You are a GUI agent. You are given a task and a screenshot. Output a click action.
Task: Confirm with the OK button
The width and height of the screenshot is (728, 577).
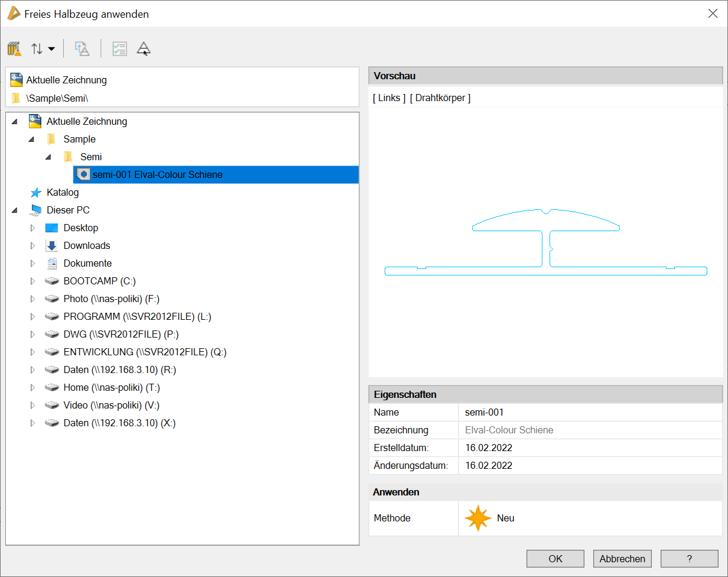click(x=555, y=559)
